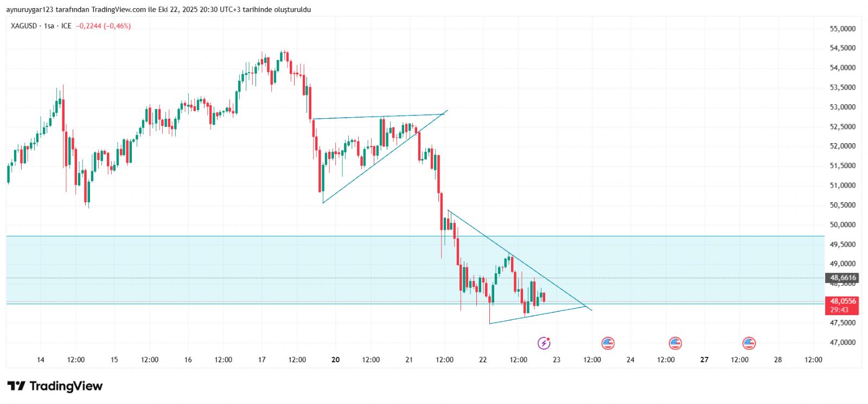Click the 47,0000 price scale label

(843, 342)
